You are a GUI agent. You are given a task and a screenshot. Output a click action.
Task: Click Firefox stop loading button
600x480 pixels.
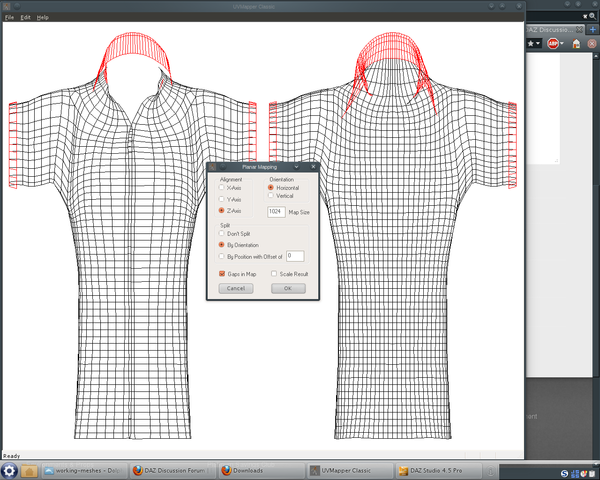pos(592,44)
